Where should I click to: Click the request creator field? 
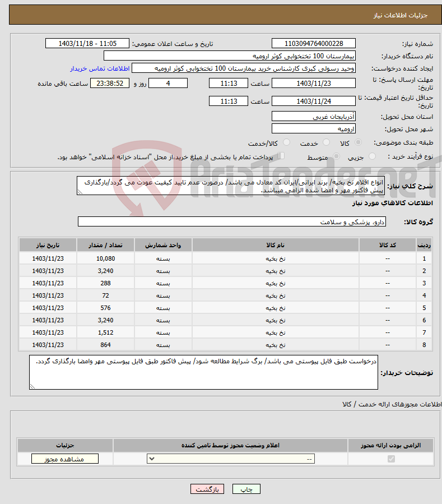pyautogui.click(x=244, y=68)
